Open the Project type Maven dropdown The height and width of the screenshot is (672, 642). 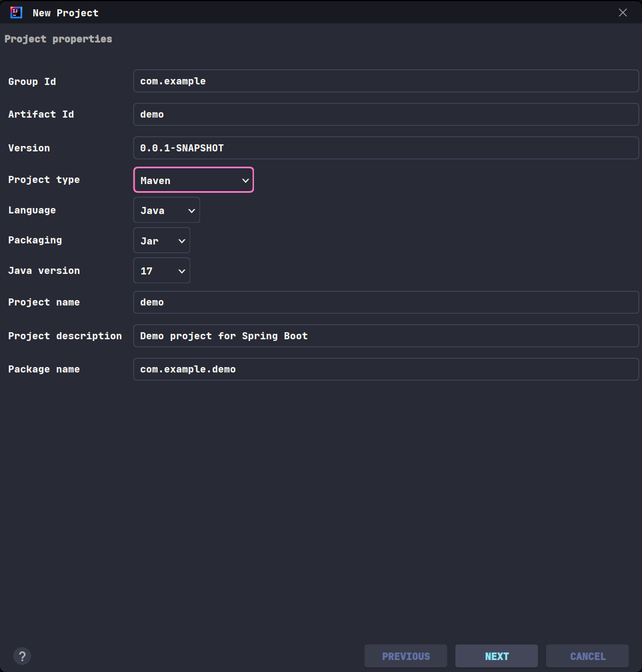tap(193, 180)
